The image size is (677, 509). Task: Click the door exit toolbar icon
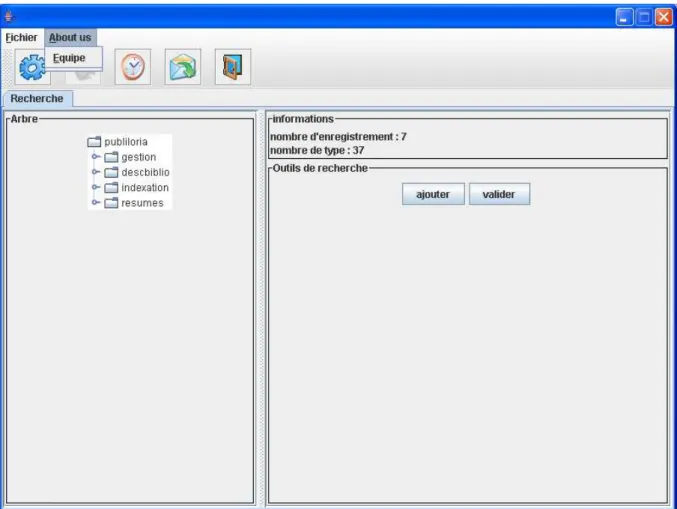(233, 67)
